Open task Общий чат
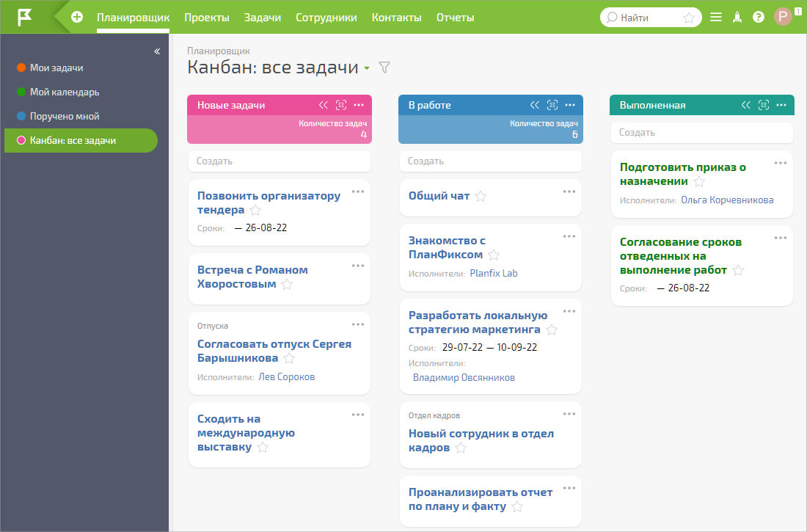Screen dimensions: 807x532 pyautogui.click(x=439, y=196)
